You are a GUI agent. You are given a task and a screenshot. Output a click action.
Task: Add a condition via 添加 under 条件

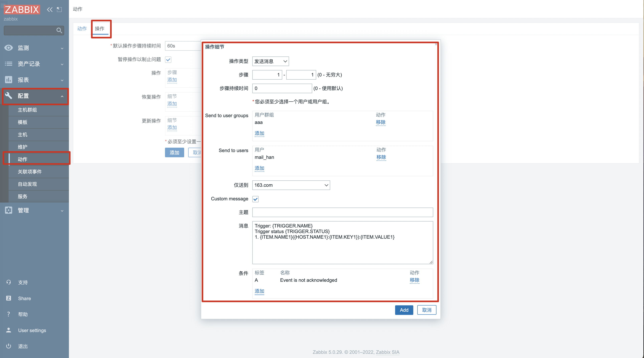(259, 291)
